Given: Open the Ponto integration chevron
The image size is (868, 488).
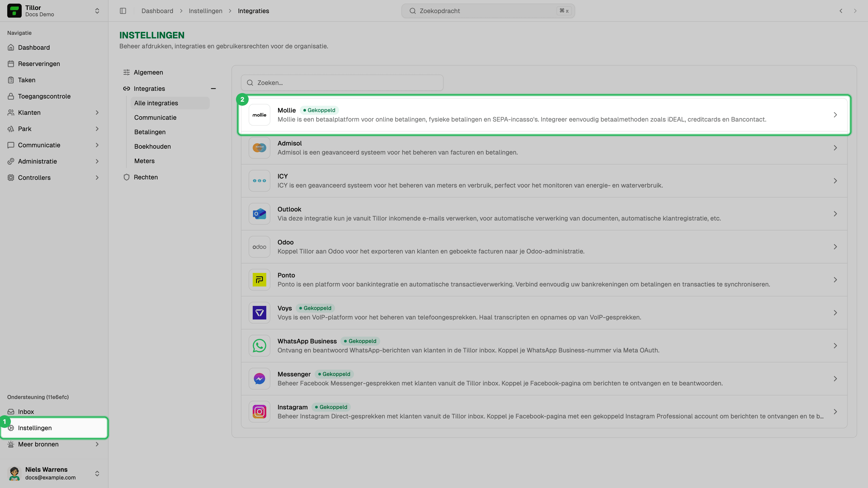Looking at the screenshot, I should (x=835, y=280).
